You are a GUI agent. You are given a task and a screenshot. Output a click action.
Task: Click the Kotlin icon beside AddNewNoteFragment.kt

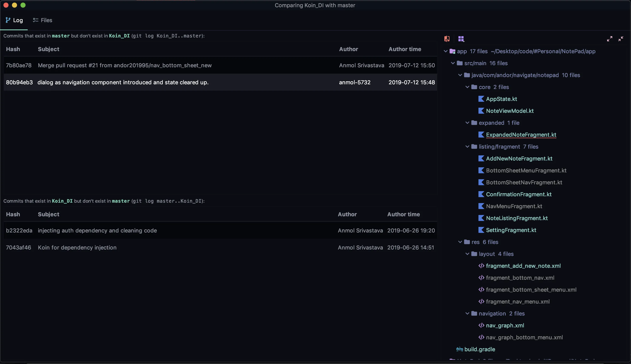(x=481, y=159)
